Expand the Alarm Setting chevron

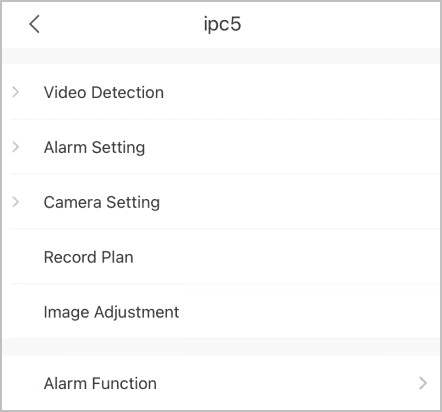15,147
